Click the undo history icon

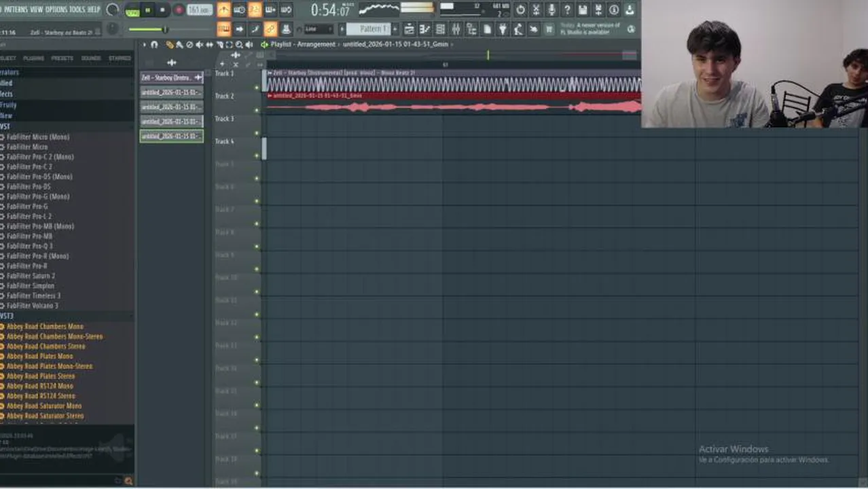pos(520,10)
